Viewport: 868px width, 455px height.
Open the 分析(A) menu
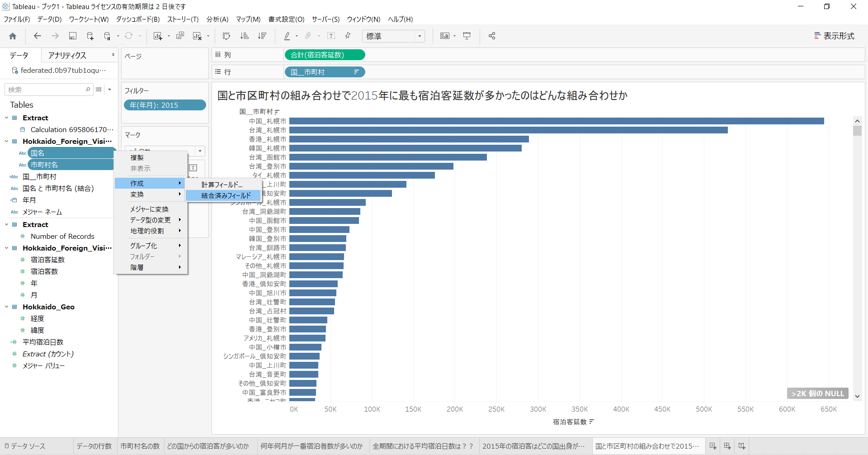point(217,19)
